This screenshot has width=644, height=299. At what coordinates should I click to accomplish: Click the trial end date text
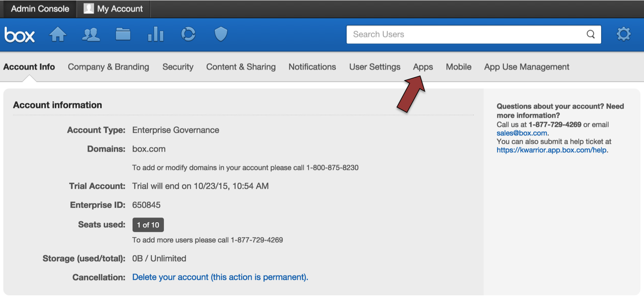pos(200,186)
